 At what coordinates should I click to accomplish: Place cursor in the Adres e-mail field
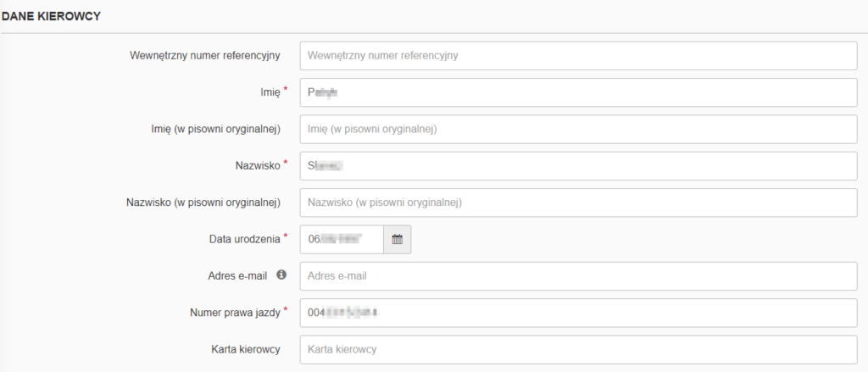point(578,275)
